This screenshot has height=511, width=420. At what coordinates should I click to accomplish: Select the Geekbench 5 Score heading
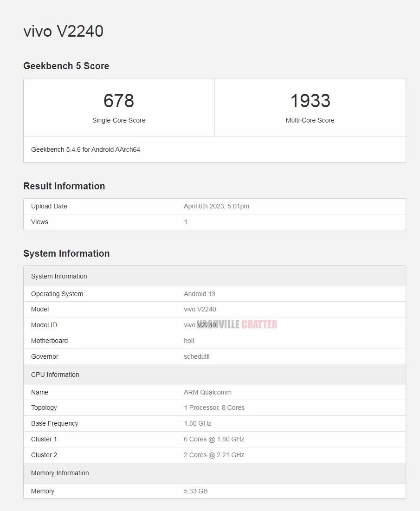(66, 66)
